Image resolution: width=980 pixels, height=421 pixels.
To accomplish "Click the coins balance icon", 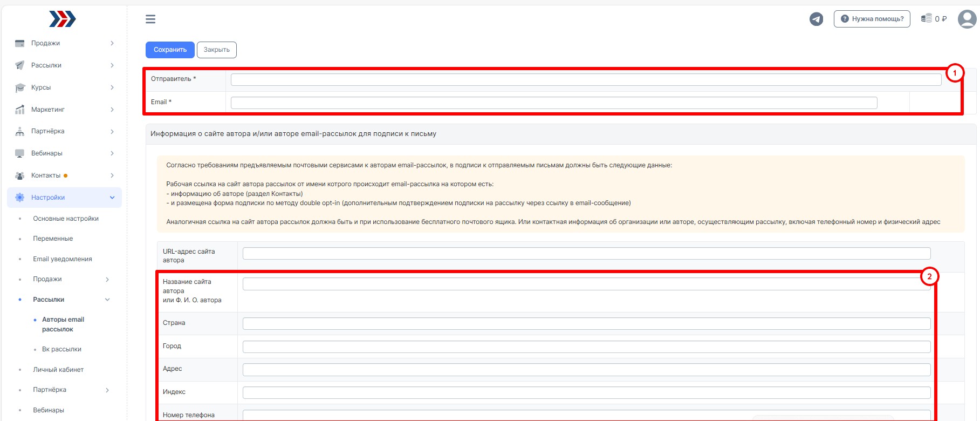I will 927,18.
